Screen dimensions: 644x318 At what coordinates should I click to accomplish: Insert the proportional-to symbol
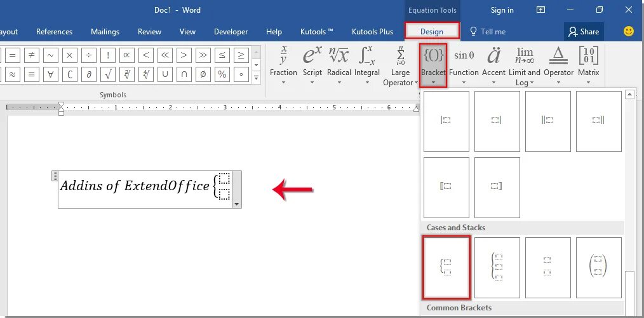point(127,55)
